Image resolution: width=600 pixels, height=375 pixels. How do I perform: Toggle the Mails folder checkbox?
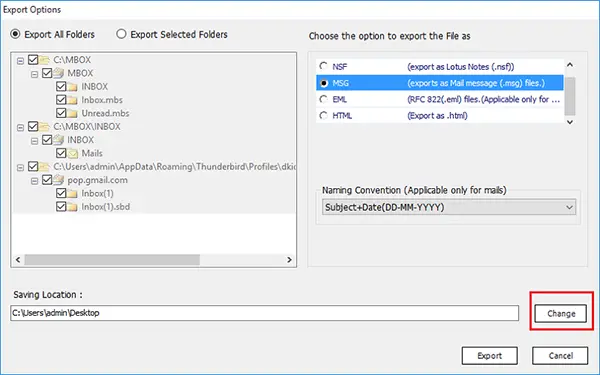[61, 153]
